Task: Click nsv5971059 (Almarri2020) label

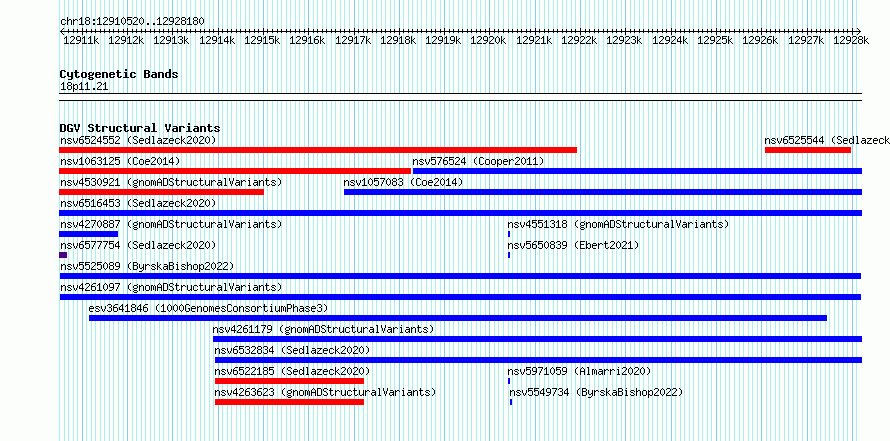Action: click(579, 371)
